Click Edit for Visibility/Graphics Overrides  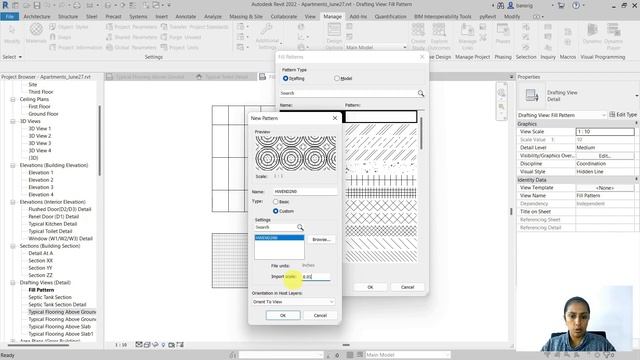tap(604, 156)
